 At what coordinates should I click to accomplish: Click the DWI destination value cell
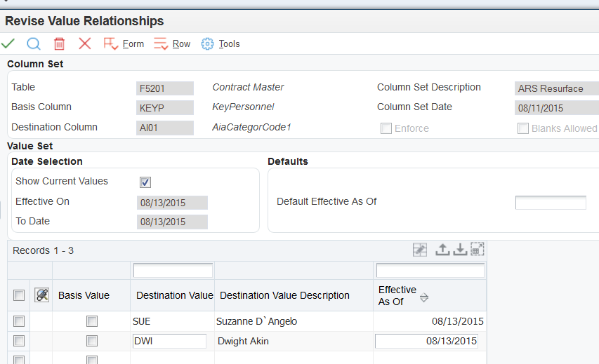169,342
